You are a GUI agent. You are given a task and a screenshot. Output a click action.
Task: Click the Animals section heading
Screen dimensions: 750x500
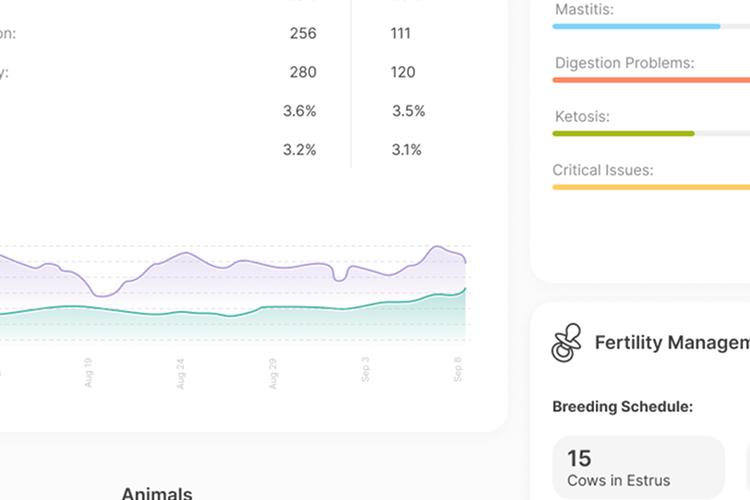click(x=157, y=492)
